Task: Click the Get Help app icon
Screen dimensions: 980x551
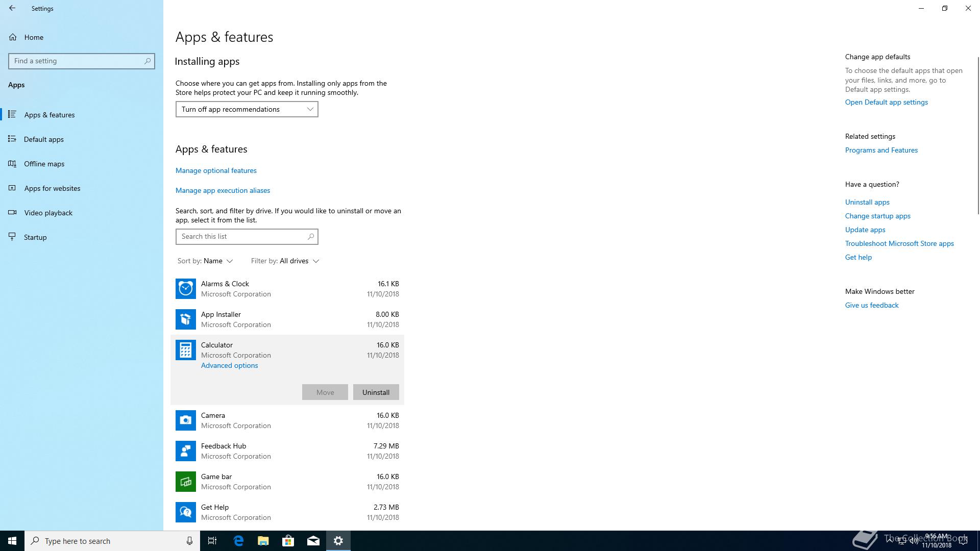Action: 186,512
